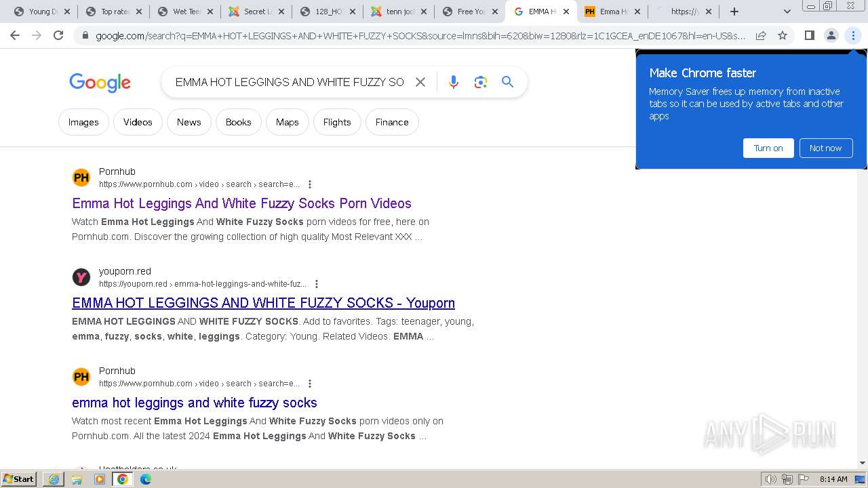
Task: Close the 'Secret L' tab
Action: click(280, 12)
